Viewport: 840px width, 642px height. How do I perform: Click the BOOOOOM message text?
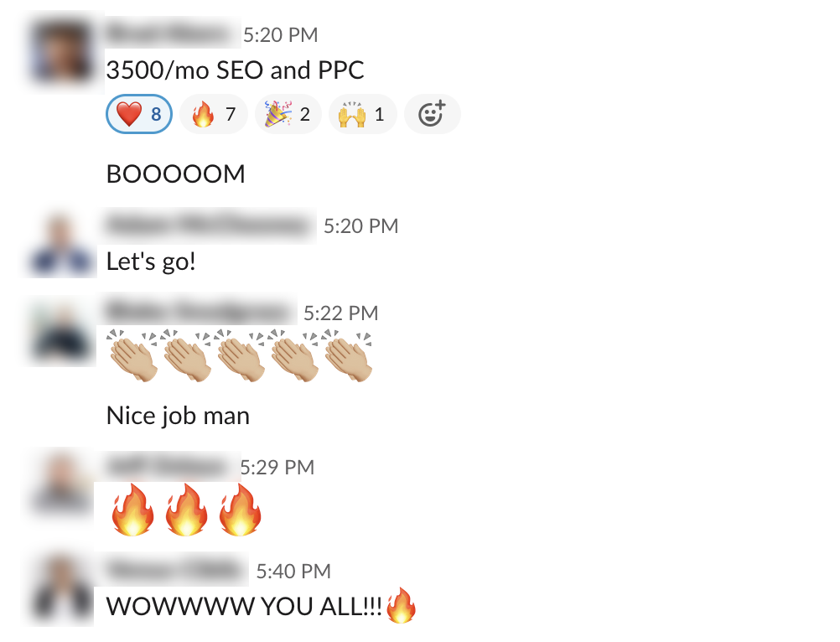point(176,174)
